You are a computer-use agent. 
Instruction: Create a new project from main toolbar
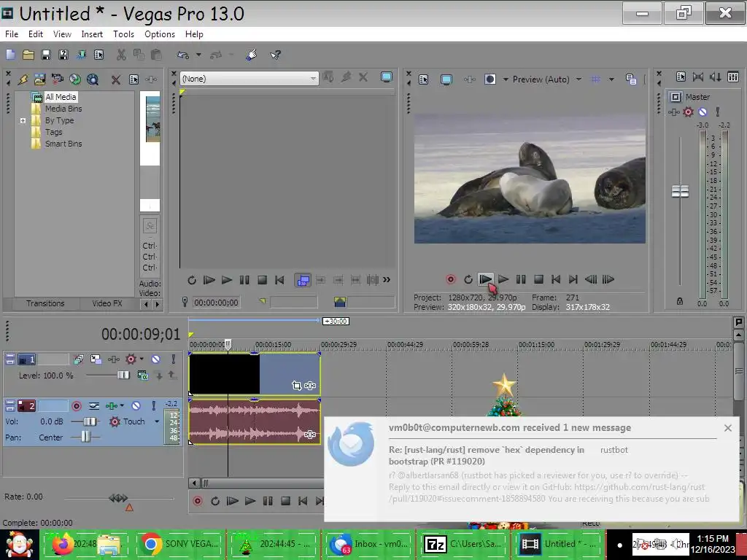click(x=10, y=55)
